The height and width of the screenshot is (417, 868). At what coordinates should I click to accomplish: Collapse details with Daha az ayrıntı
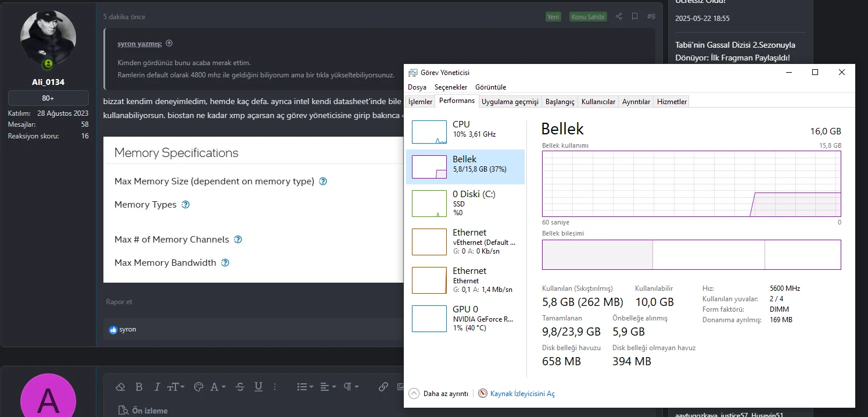coord(439,394)
